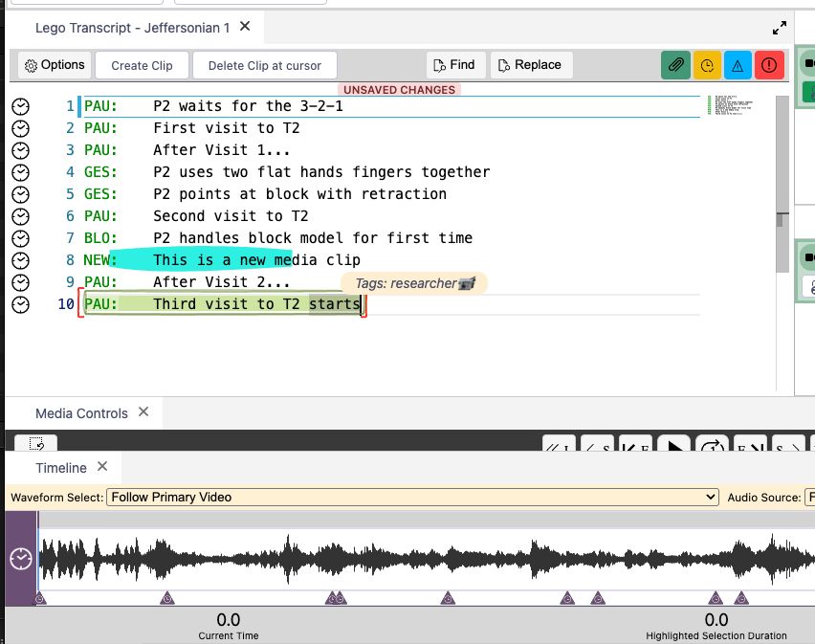The height and width of the screenshot is (644, 815).
Task: Click the clock icon beside 'First visit to T2'
Action: [x=20, y=128]
